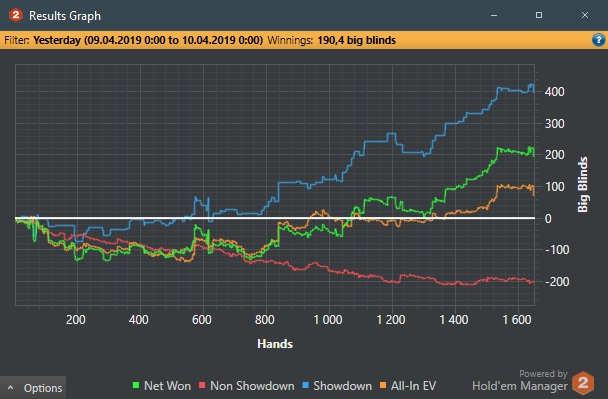This screenshot has width=608, height=399.
Task: Toggle the red Non Showdown legend swatch
Action: (202, 385)
